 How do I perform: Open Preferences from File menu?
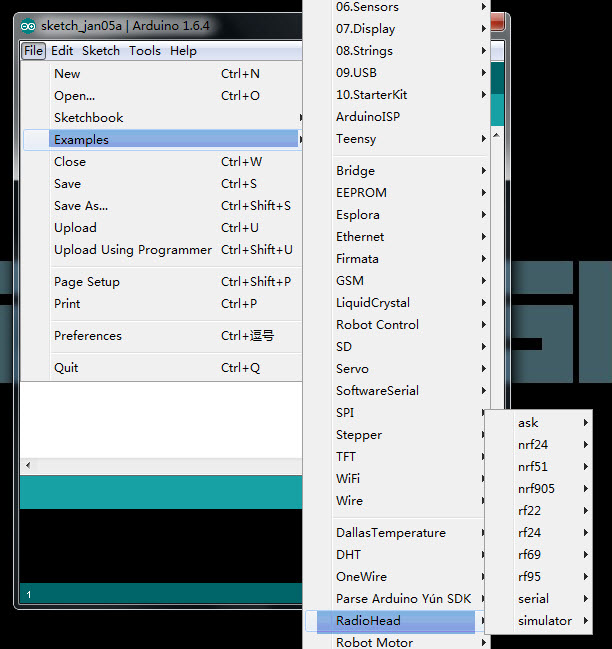coord(161,336)
